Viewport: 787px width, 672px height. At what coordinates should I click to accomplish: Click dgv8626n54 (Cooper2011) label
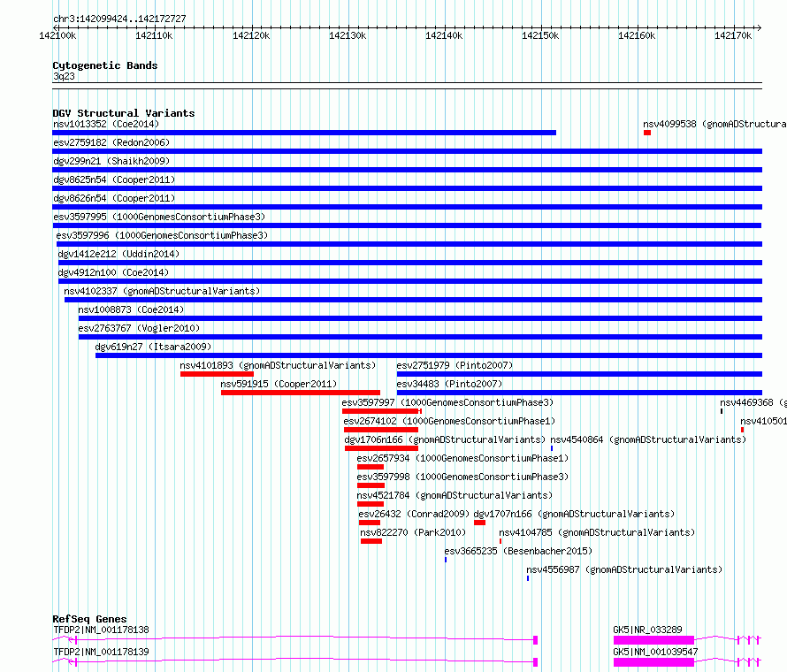pyautogui.click(x=114, y=198)
